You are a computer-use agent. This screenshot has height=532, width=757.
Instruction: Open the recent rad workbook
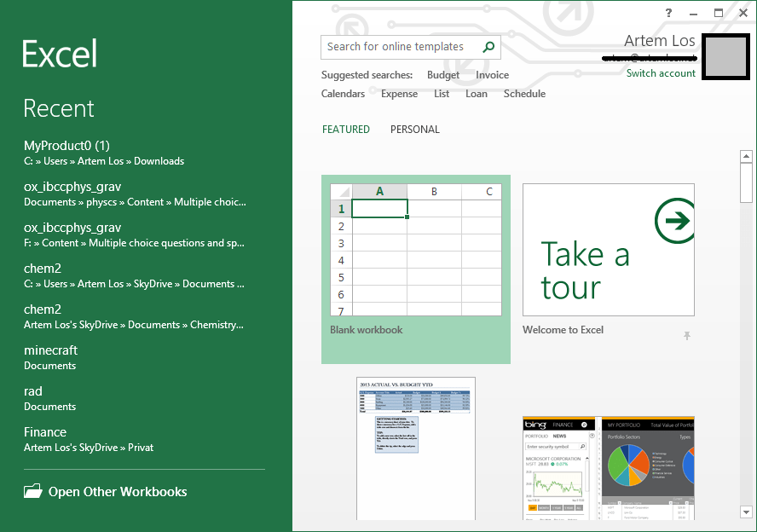click(145, 398)
